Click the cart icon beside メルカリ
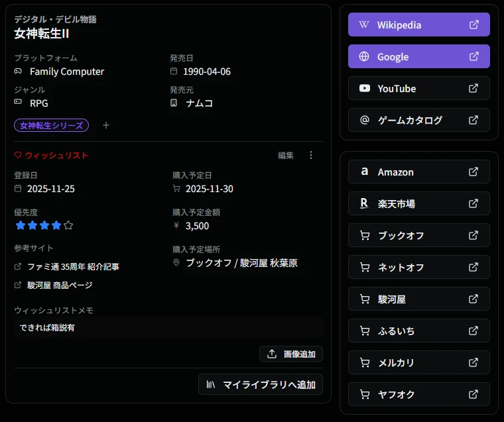Viewport: 504px width, 422px height. tap(365, 362)
